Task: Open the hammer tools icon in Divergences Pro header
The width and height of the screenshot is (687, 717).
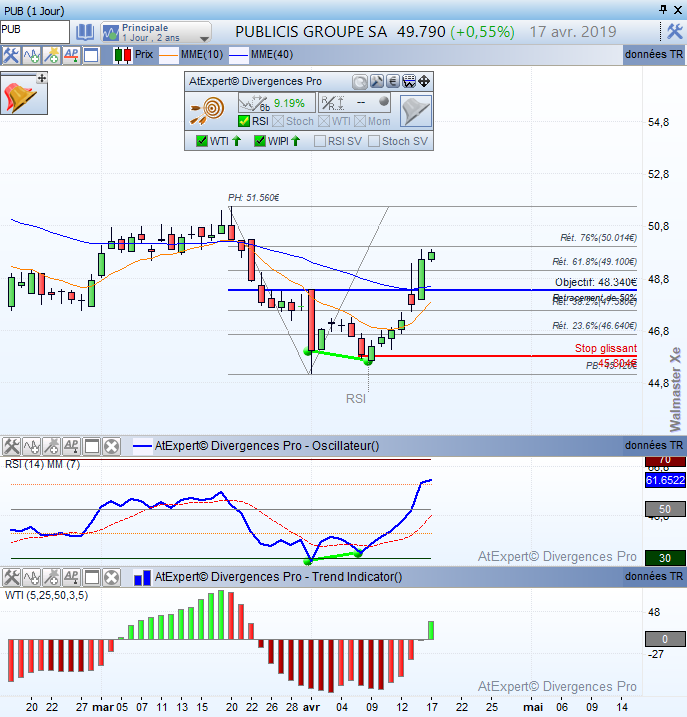Action: pyautogui.click(x=376, y=82)
